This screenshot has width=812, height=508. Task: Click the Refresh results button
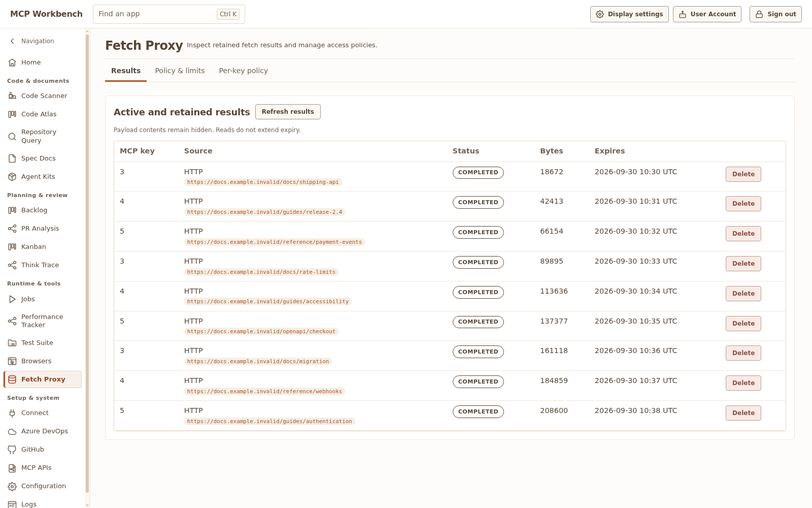(x=288, y=112)
